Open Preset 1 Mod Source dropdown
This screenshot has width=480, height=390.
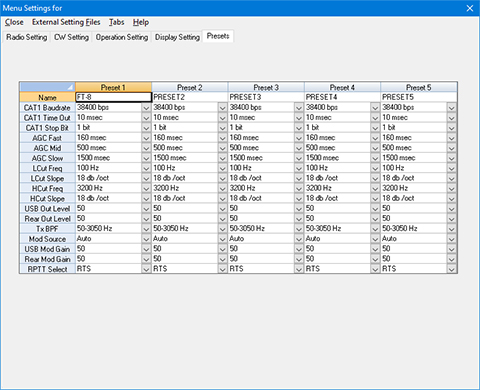[146, 239]
